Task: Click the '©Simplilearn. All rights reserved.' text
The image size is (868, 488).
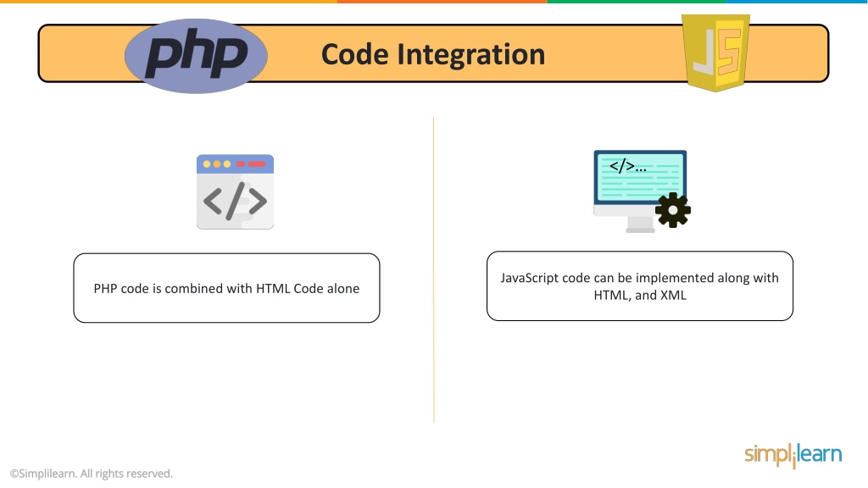Action: (92, 474)
